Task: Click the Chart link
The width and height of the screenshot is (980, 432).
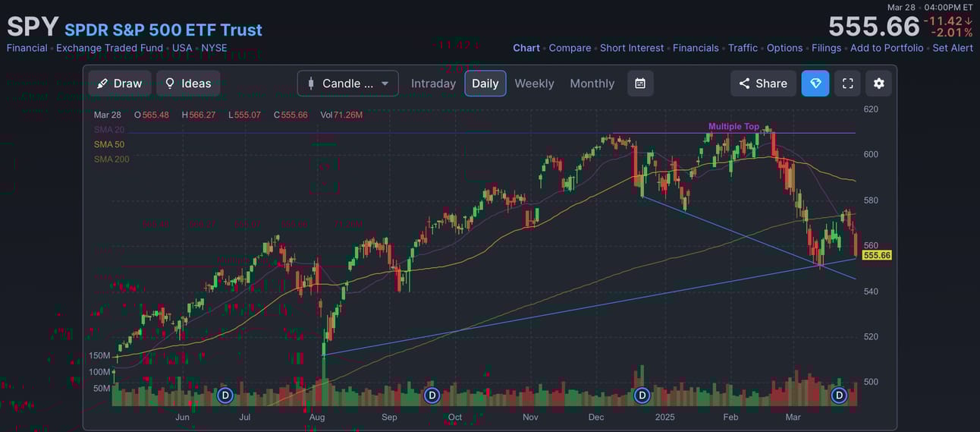Action: click(x=526, y=48)
